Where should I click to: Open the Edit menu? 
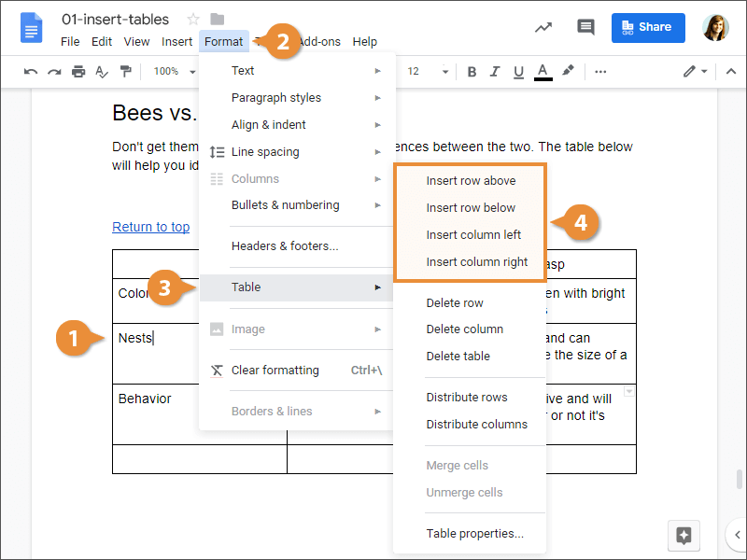pyautogui.click(x=102, y=41)
